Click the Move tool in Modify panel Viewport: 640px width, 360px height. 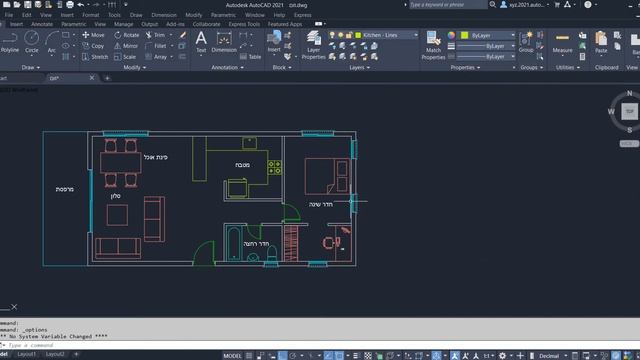pyautogui.click(x=93, y=35)
